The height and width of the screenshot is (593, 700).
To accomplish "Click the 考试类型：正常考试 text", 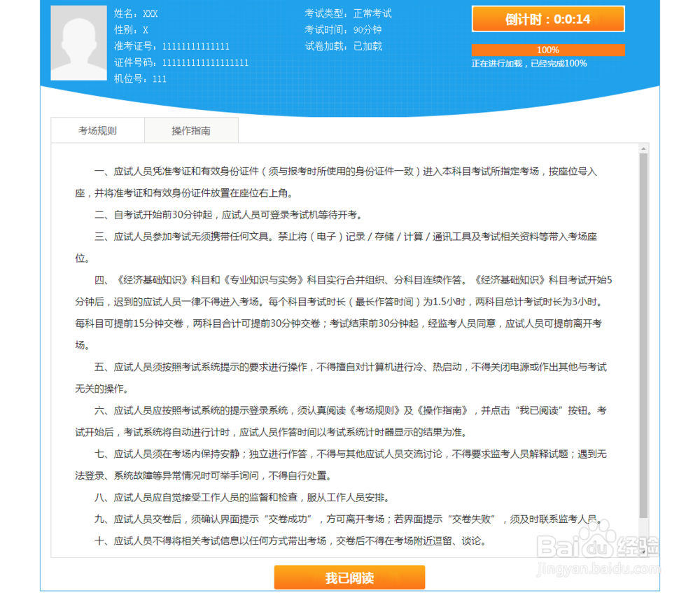I will pos(348,13).
